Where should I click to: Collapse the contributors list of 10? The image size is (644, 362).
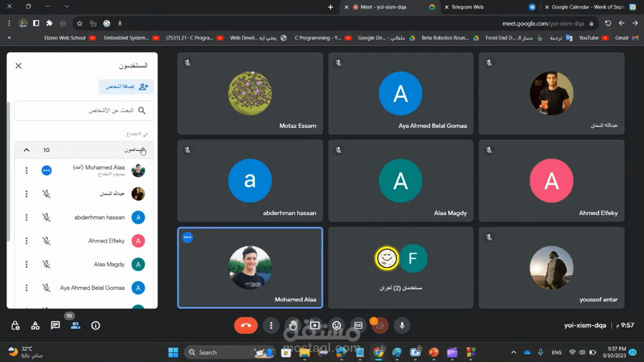point(27,150)
